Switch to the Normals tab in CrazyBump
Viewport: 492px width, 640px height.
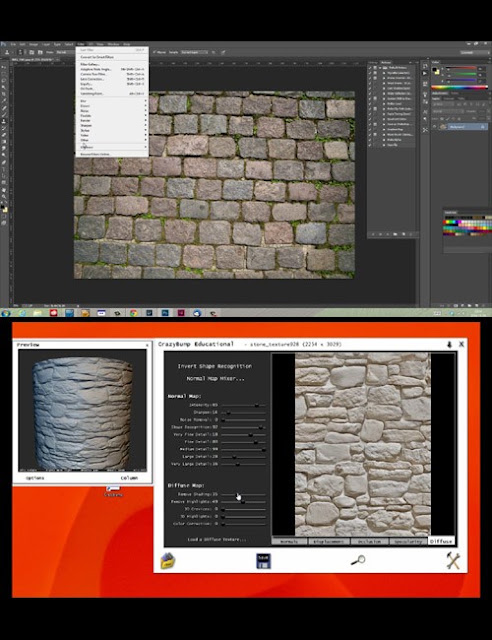(x=289, y=541)
